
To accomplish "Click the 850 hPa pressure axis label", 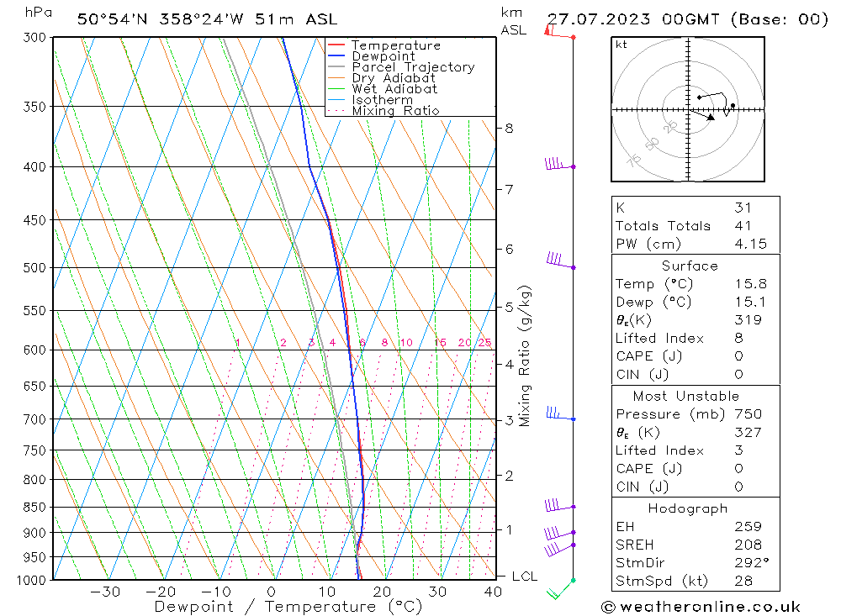I will (34, 507).
